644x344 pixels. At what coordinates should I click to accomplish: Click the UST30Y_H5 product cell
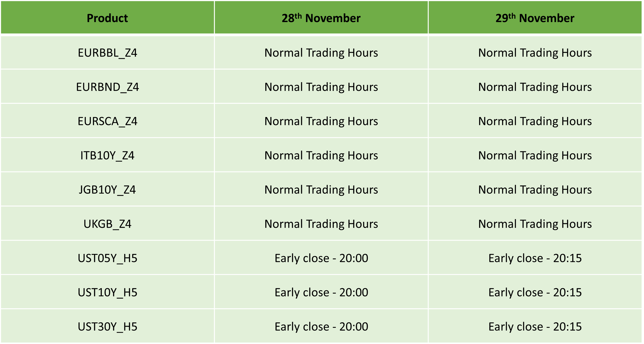107,327
